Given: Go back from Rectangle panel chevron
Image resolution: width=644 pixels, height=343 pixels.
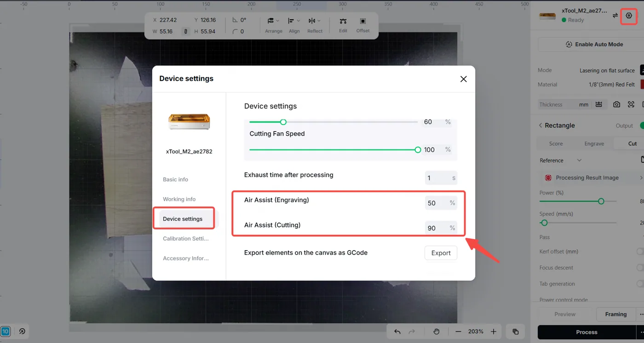Looking at the screenshot, I should point(540,126).
